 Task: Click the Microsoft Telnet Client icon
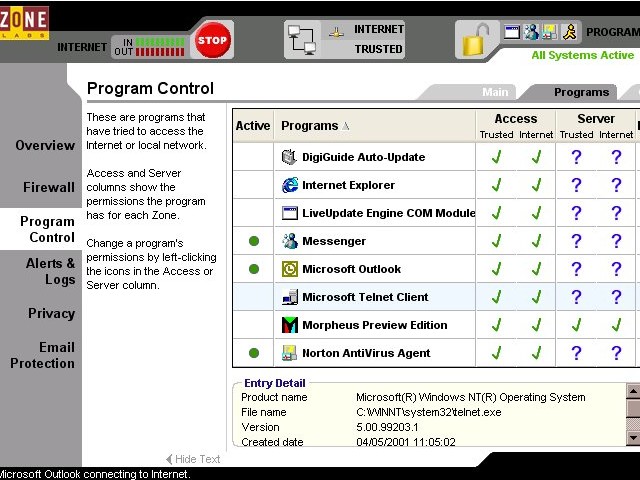[x=289, y=297]
